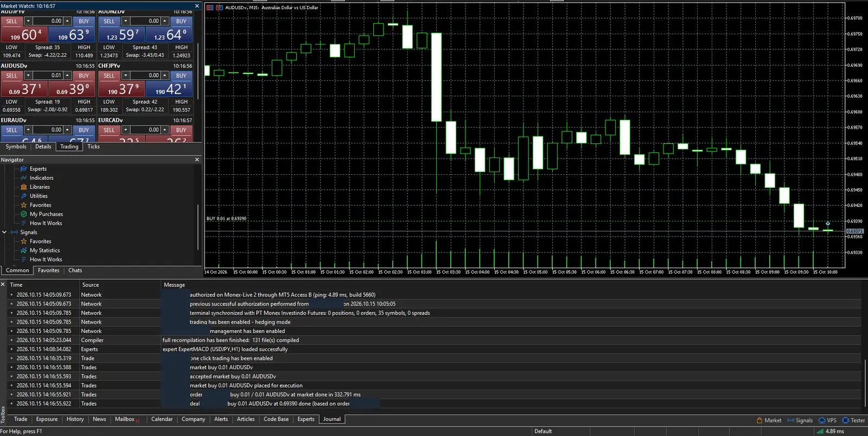Click the star icon of Favorites under Signals

[24, 242]
